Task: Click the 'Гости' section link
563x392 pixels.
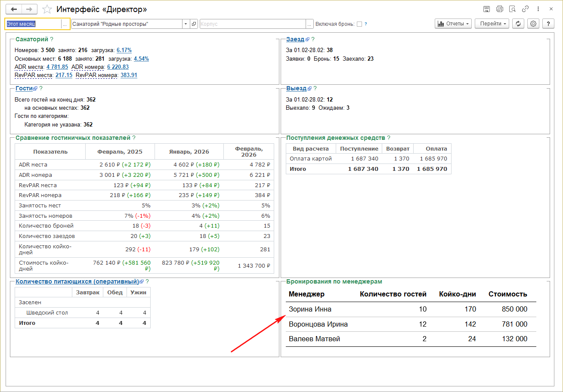Action: click(24, 88)
